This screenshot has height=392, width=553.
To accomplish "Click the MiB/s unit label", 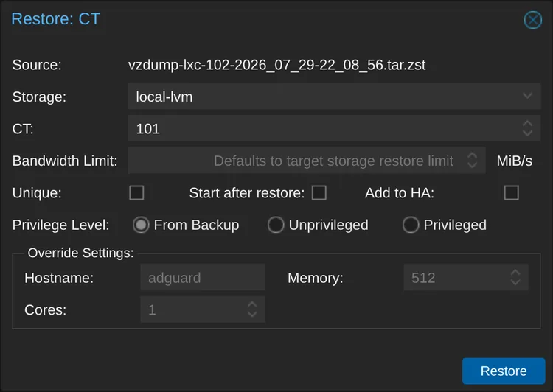I will click(x=514, y=161).
